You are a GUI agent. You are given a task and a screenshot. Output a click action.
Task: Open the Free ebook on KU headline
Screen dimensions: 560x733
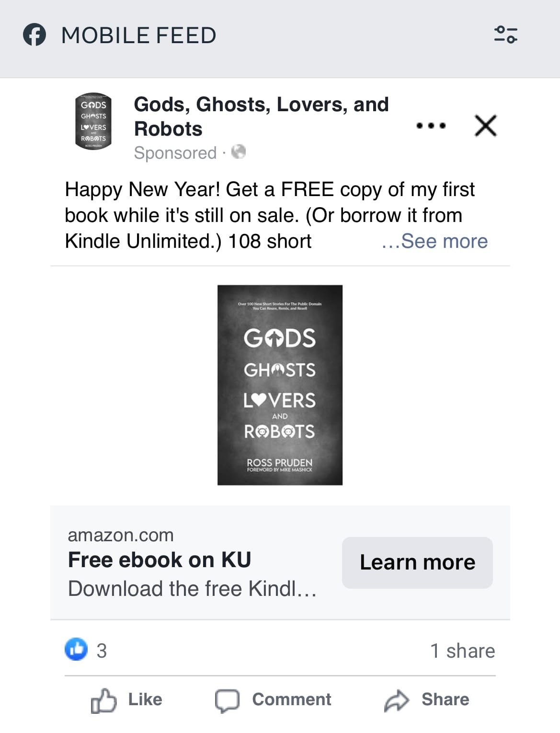click(160, 560)
